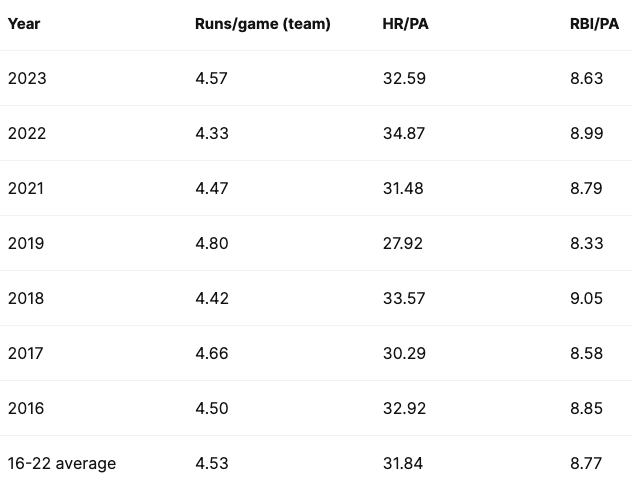Select the 31.84 average HR/PA value
Viewport: 633px width, 481px height.
(x=404, y=463)
